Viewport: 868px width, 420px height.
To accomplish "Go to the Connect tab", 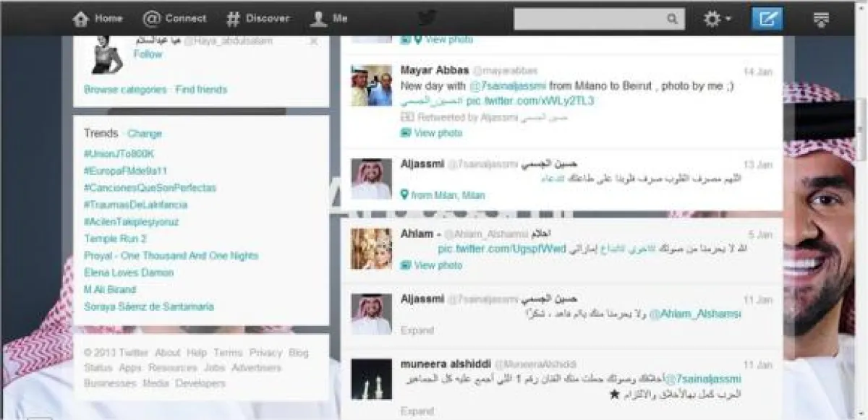I will click(x=174, y=18).
